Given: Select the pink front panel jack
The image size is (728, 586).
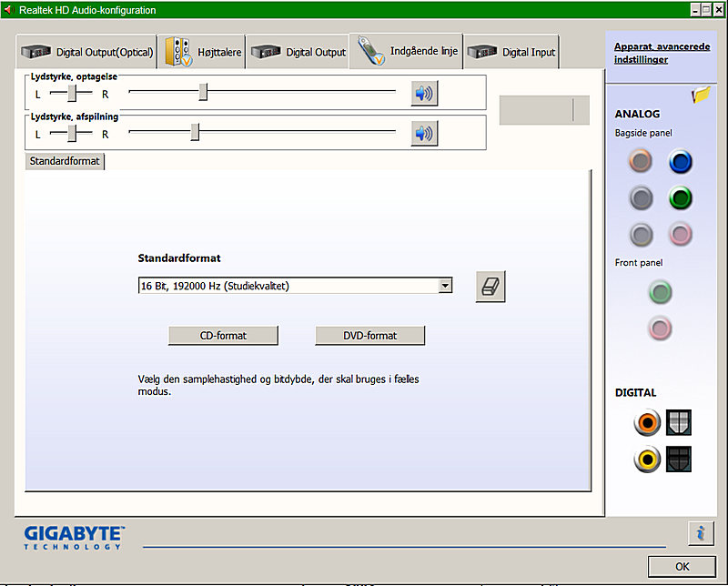Looking at the screenshot, I should [660, 328].
